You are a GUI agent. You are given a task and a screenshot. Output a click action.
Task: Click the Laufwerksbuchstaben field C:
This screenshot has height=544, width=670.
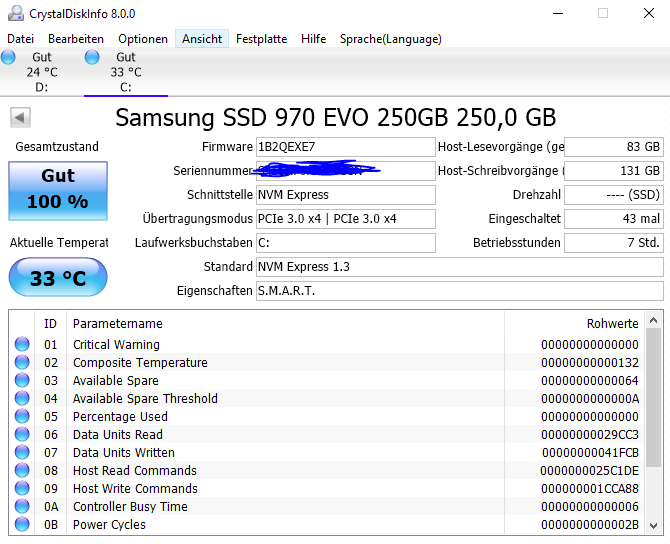[x=346, y=242]
